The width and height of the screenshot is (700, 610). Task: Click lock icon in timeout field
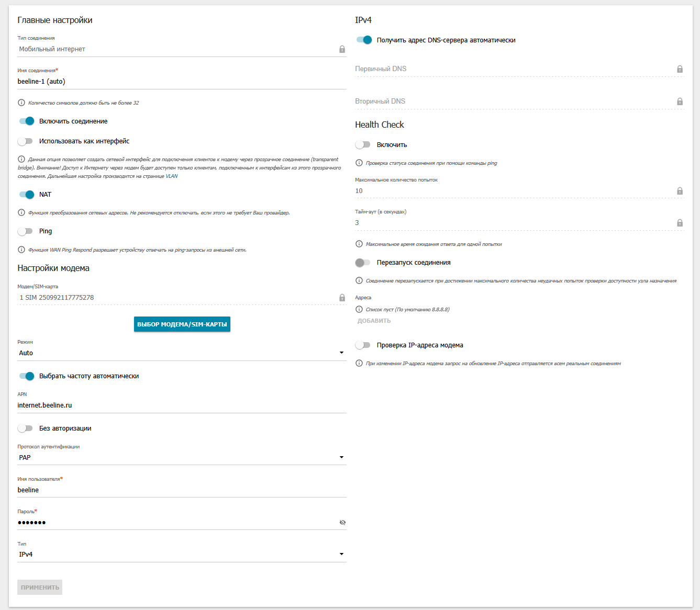click(680, 223)
